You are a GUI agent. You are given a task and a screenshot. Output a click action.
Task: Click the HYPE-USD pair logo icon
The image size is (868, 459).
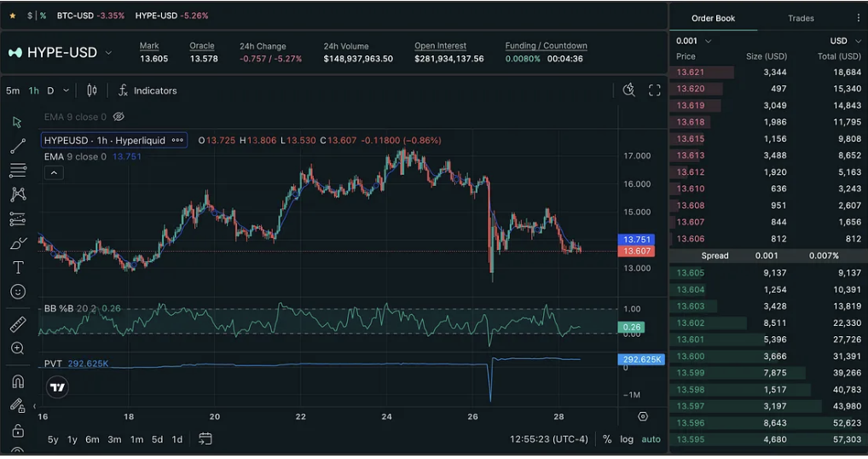tap(15, 53)
